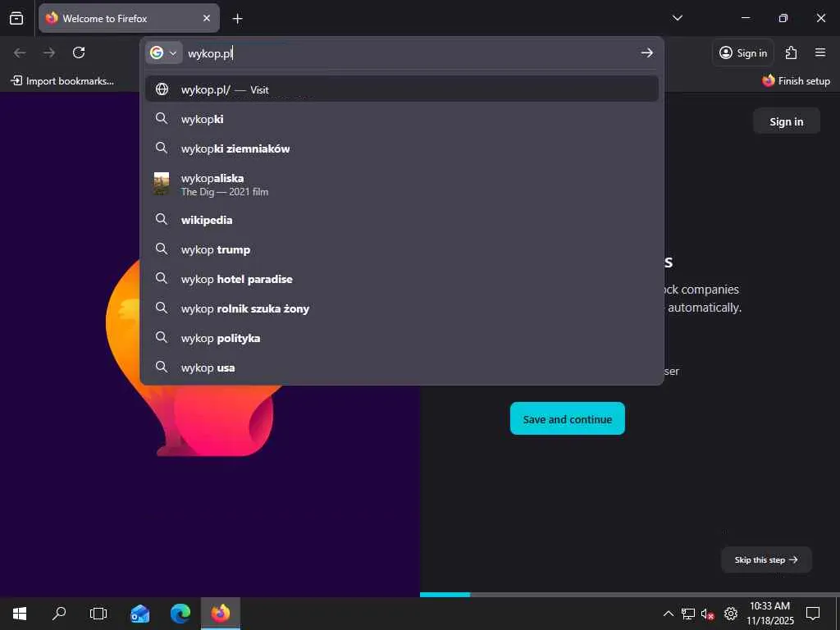
Task: Close the Welcome to Firefox tab
Action: 207,18
